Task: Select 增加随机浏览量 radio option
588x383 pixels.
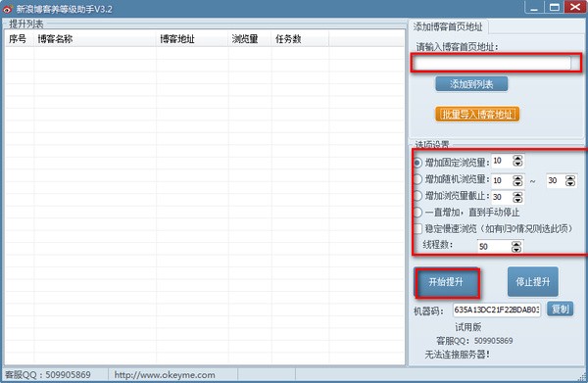Action: click(x=417, y=179)
